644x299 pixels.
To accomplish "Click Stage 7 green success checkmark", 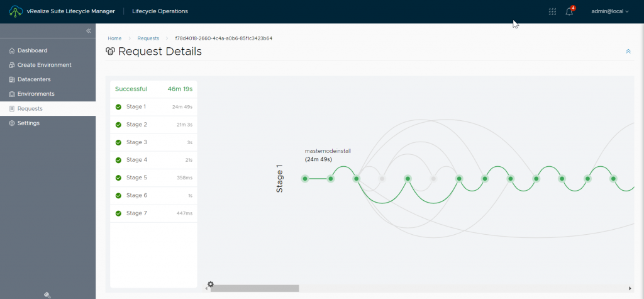I will coord(118,213).
